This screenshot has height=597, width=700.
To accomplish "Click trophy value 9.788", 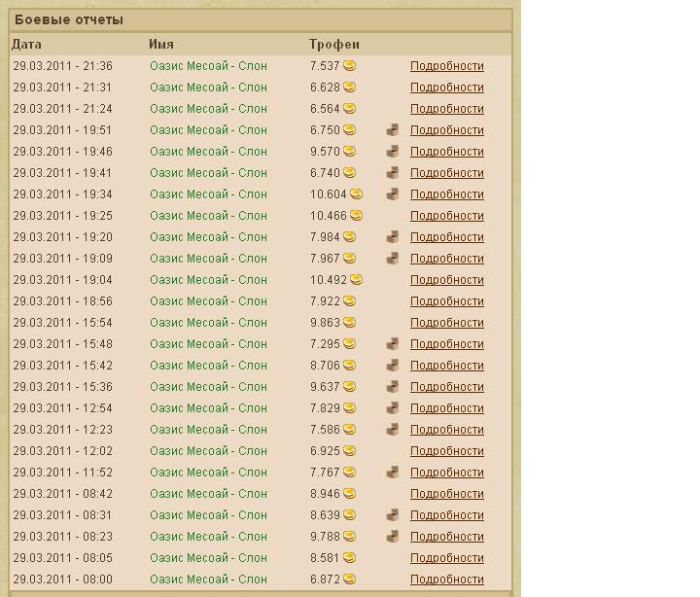I will 325,537.
